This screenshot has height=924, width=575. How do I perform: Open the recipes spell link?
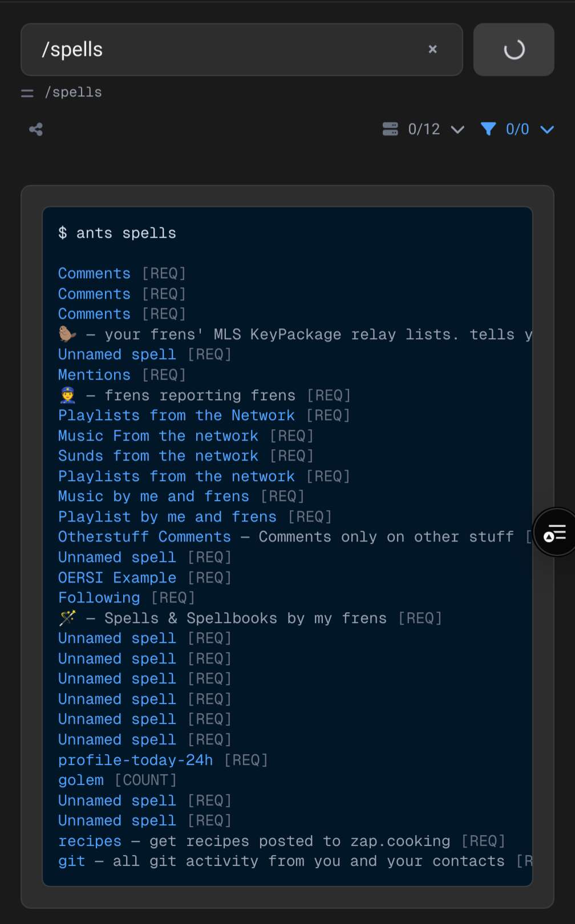[90, 841]
